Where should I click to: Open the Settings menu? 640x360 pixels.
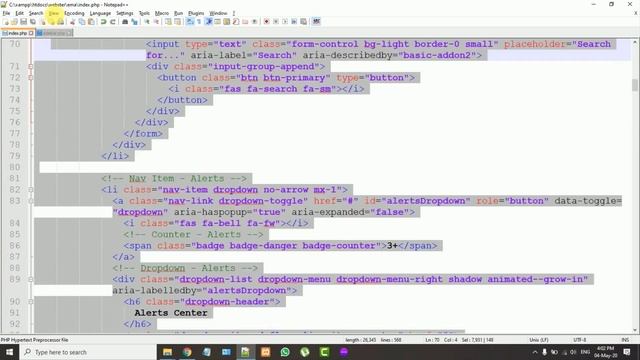[x=124, y=13]
